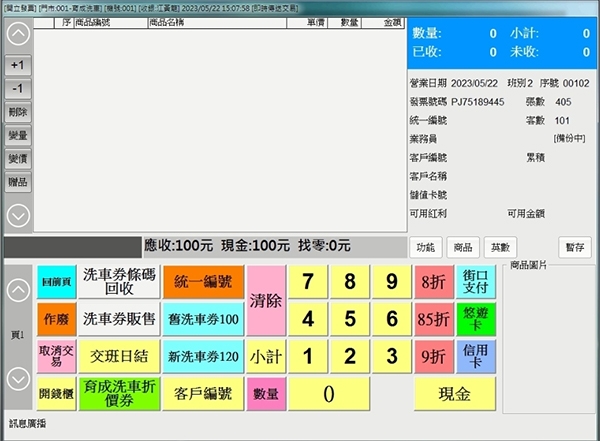Decrease quantity with the -1 button
600x441 pixels.
pyautogui.click(x=18, y=89)
